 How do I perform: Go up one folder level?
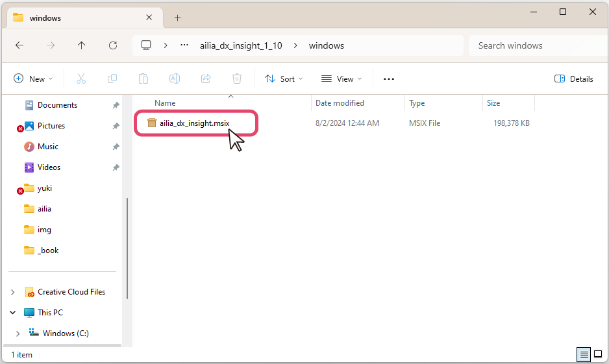[x=81, y=45]
